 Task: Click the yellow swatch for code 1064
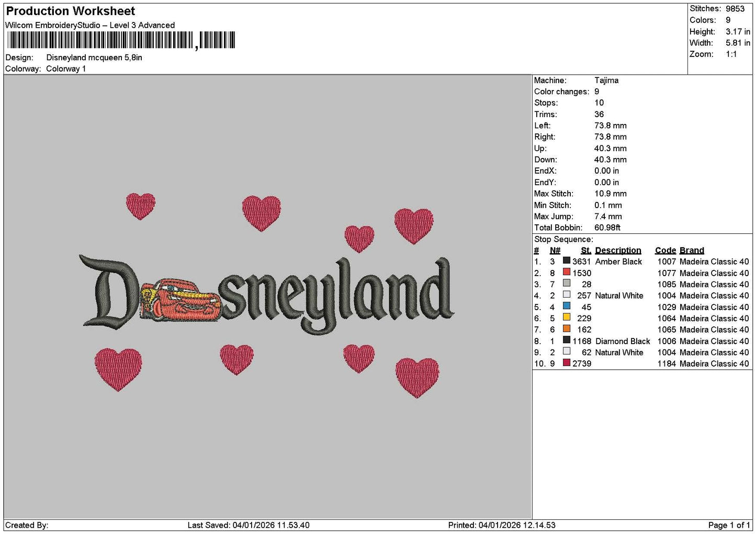pos(567,317)
